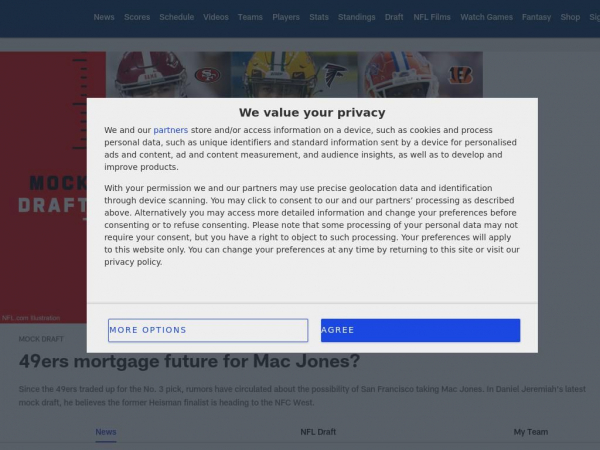Switch to the My Team tab
This screenshot has width=600, height=450.
coord(531,432)
